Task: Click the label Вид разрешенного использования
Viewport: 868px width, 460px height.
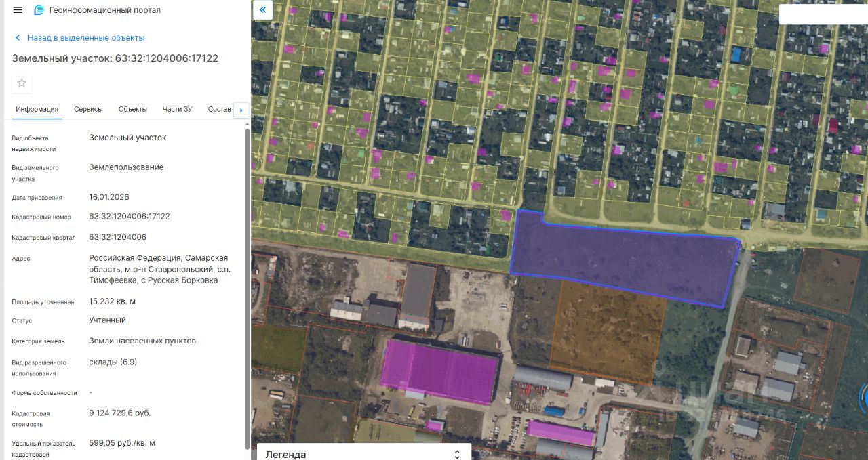Action: pyautogui.click(x=39, y=368)
